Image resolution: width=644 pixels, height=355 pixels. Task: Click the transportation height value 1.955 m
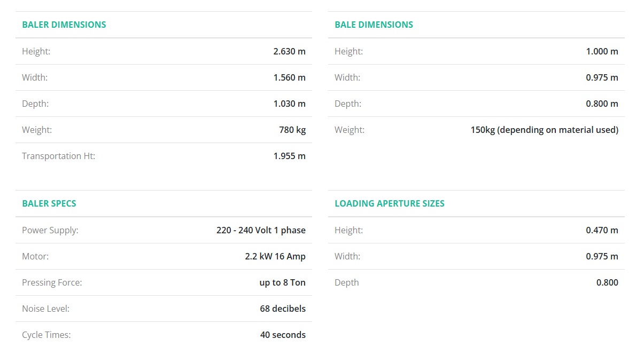click(x=289, y=156)
